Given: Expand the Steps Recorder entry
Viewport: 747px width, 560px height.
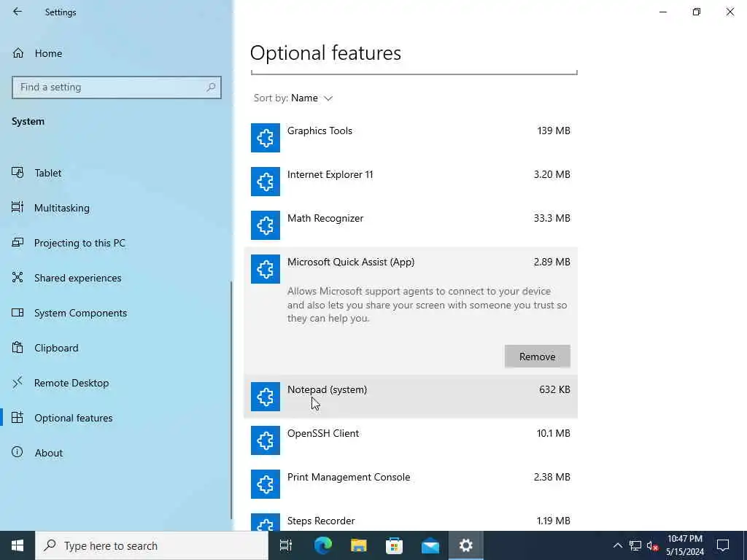Looking at the screenshot, I should click(411, 519).
